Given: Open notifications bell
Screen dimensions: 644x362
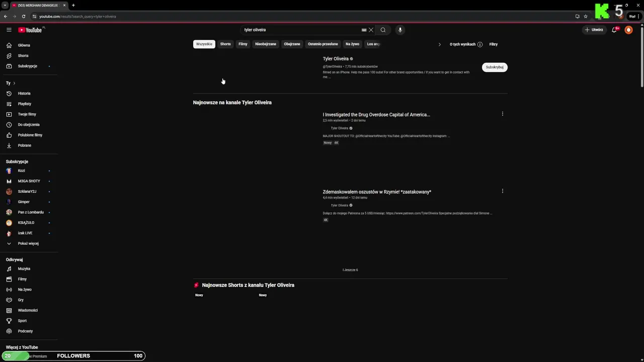Looking at the screenshot, I should pyautogui.click(x=614, y=30).
